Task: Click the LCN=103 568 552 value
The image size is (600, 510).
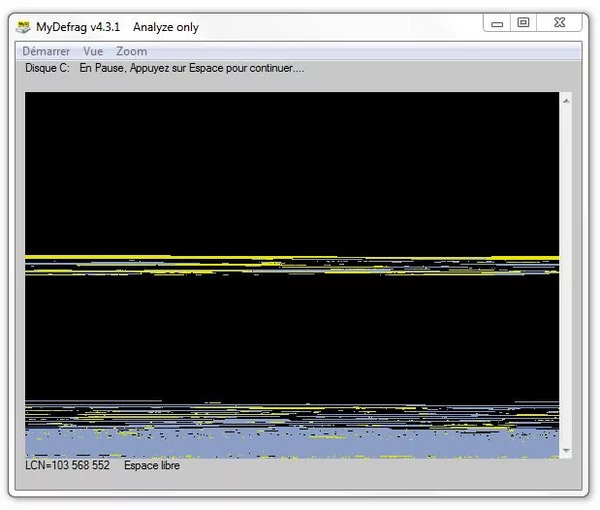Action: [67, 465]
